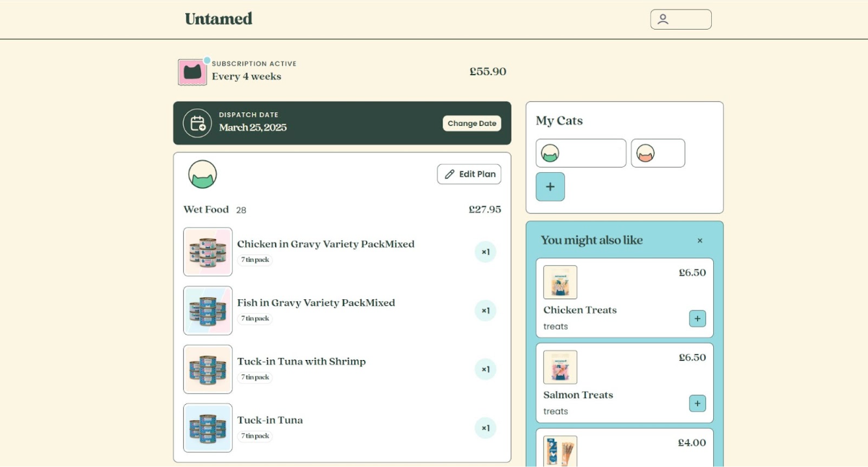The width and height of the screenshot is (868, 467).
Task: Click the green cat avatar above Wet Food
Action: [203, 175]
